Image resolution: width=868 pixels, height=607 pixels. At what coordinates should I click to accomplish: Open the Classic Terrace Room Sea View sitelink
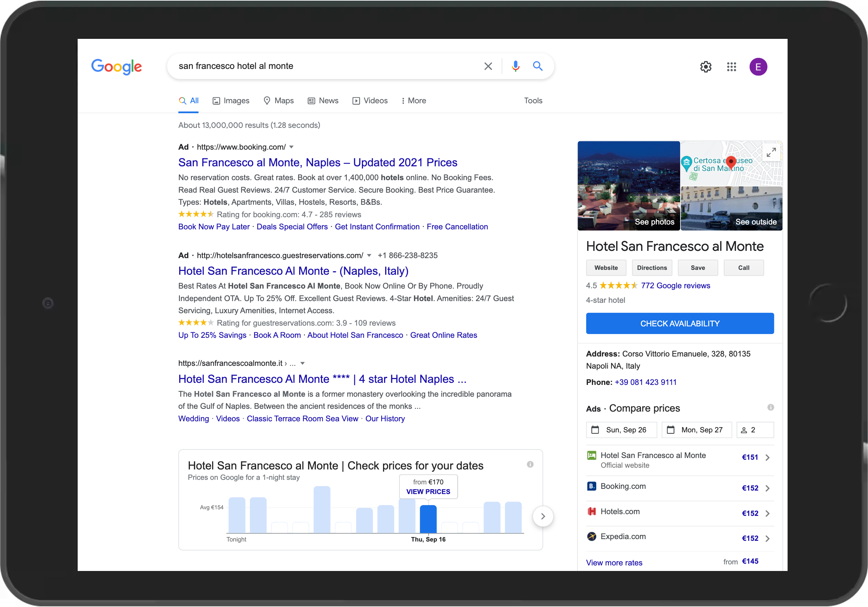pos(302,419)
